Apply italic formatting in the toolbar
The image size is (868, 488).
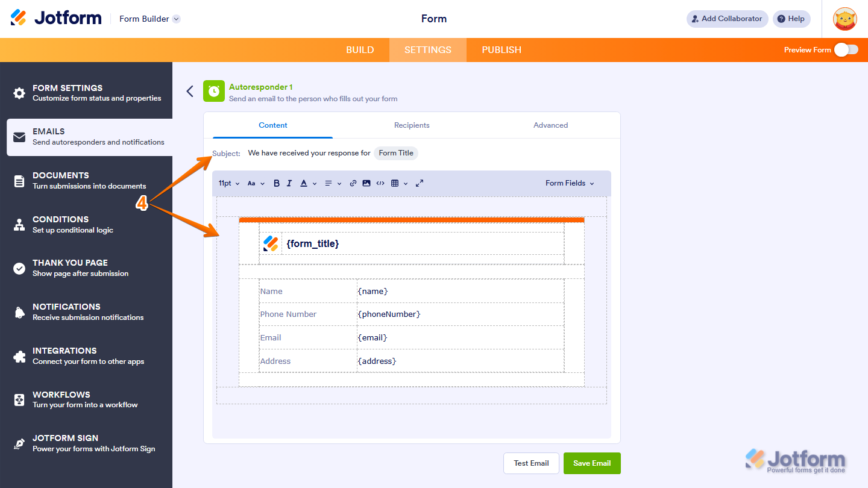(x=289, y=183)
